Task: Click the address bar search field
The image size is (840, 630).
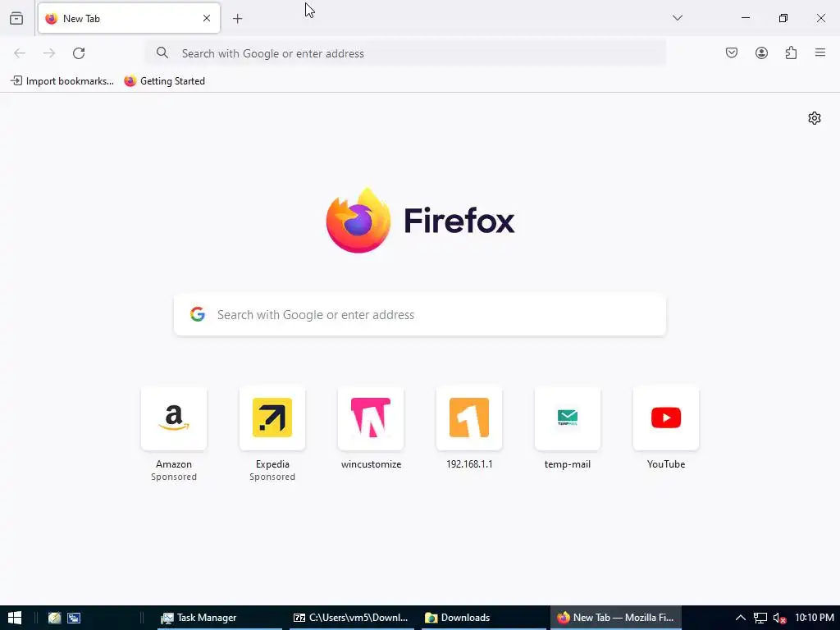Action: tap(405, 53)
